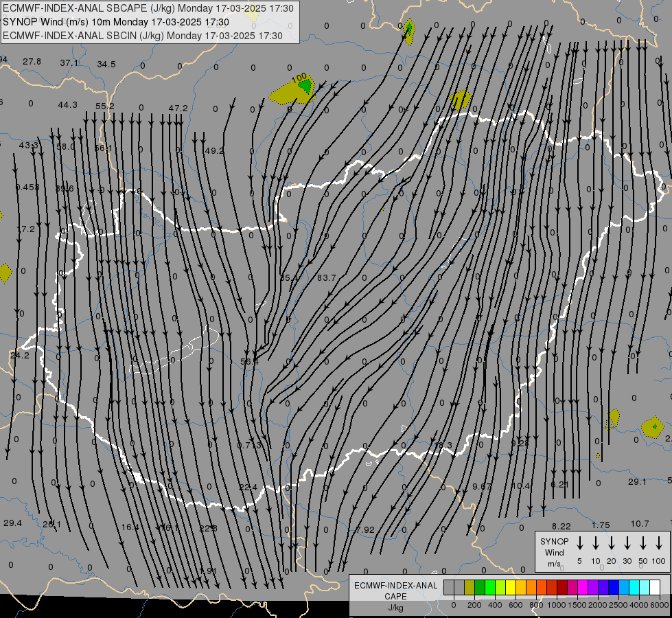Click the map value 44.3
Viewport: 672px width, 618px height.
point(68,104)
